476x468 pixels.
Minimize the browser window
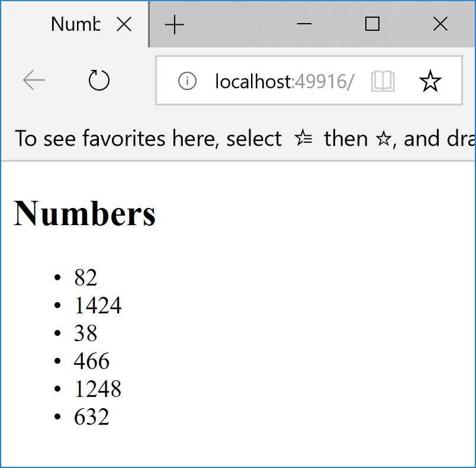(x=304, y=24)
